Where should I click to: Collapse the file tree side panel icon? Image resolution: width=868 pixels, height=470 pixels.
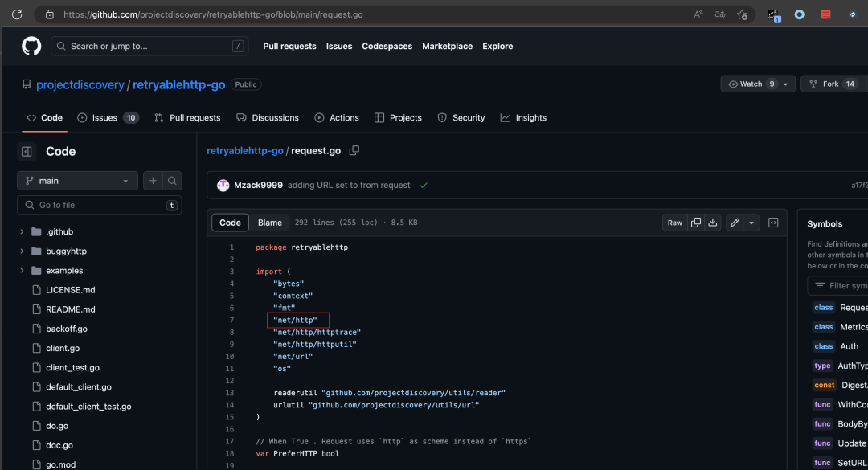[x=27, y=151]
